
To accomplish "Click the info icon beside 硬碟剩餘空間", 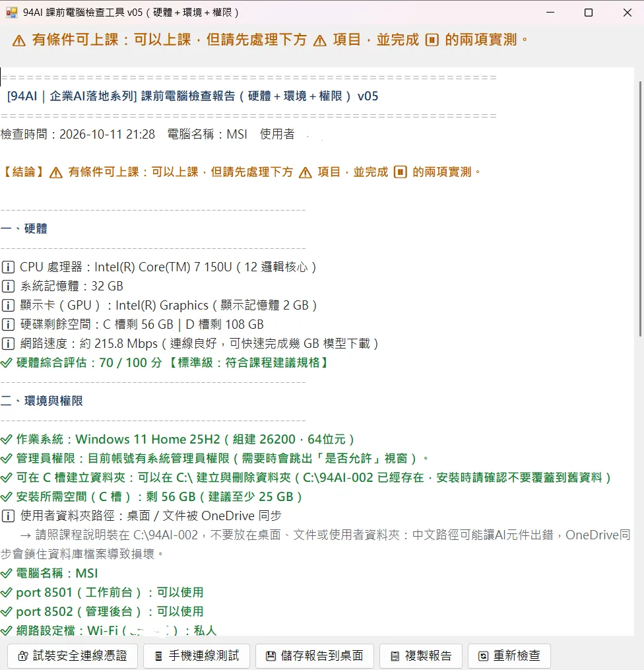I will (8, 325).
